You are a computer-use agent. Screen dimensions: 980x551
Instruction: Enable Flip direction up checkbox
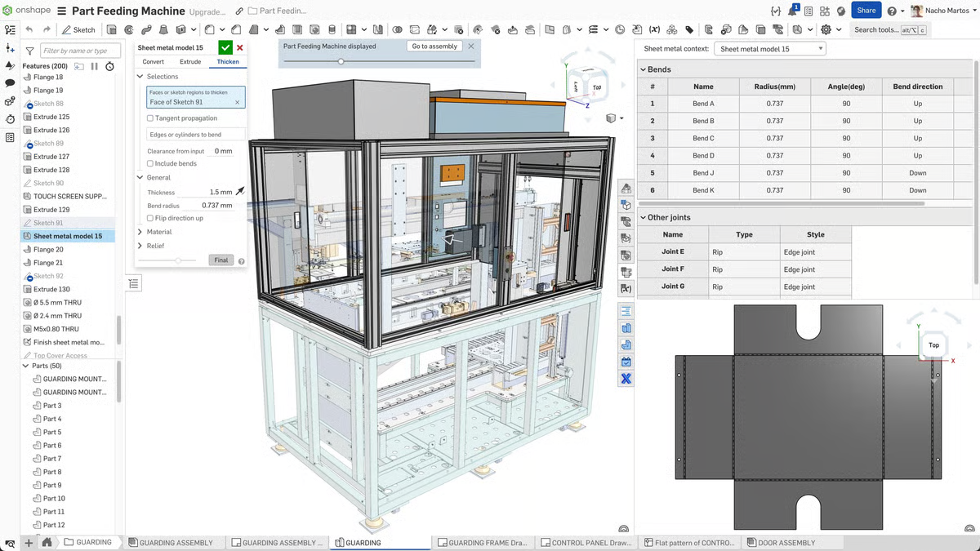coord(150,219)
